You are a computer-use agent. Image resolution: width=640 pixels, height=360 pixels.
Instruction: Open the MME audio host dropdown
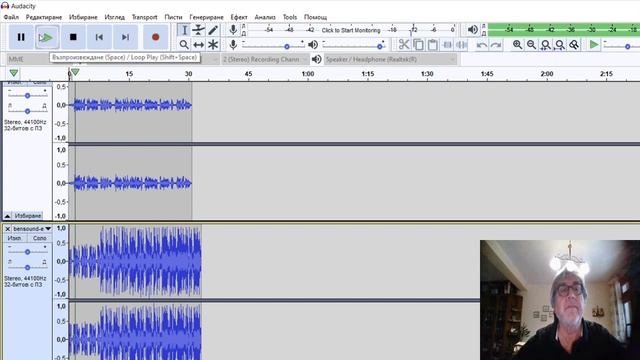click(28, 60)
